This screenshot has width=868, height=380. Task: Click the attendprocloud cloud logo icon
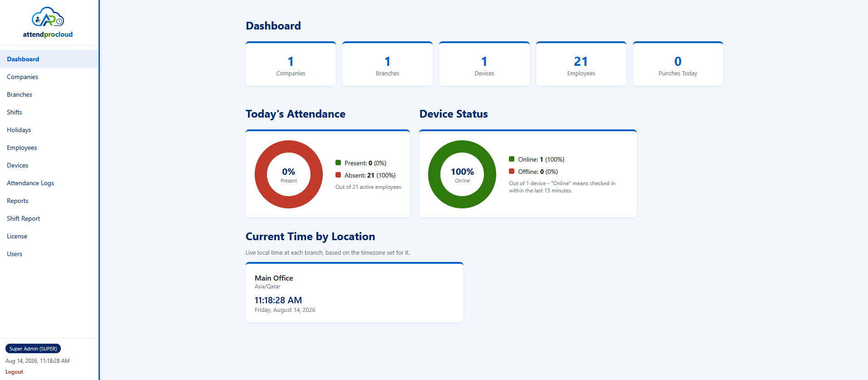(48, 18)
